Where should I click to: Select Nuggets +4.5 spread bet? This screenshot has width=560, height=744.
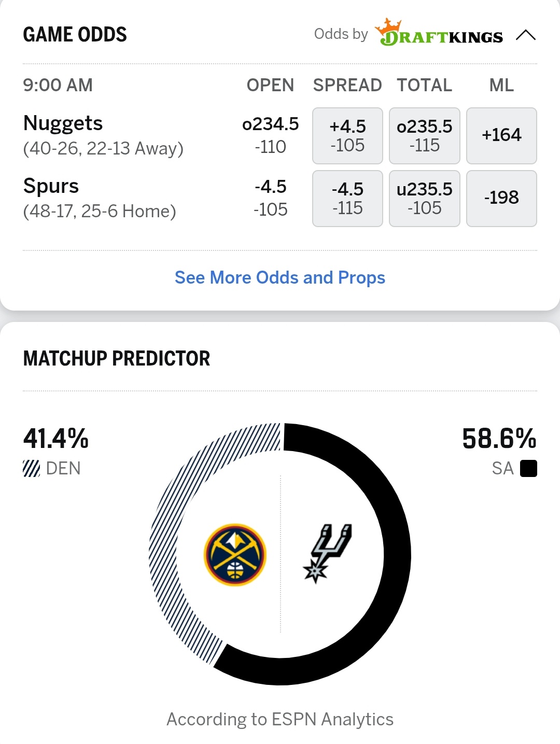347,136
